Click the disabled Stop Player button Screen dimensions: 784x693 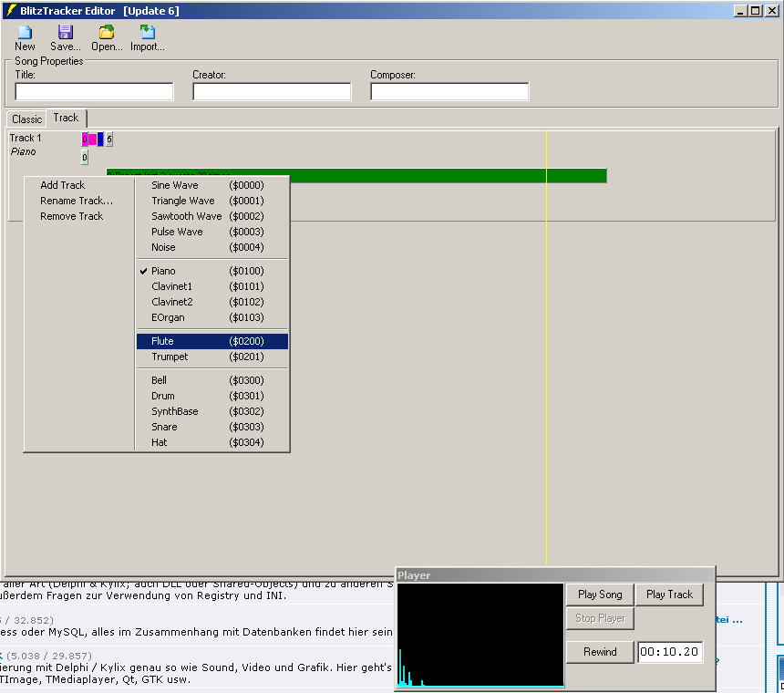coord(600,618)
